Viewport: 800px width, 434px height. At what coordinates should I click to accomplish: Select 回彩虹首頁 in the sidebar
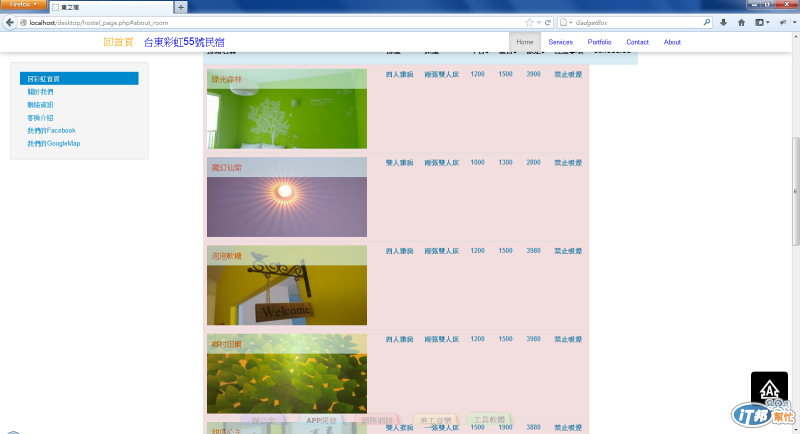coord(79,79)
